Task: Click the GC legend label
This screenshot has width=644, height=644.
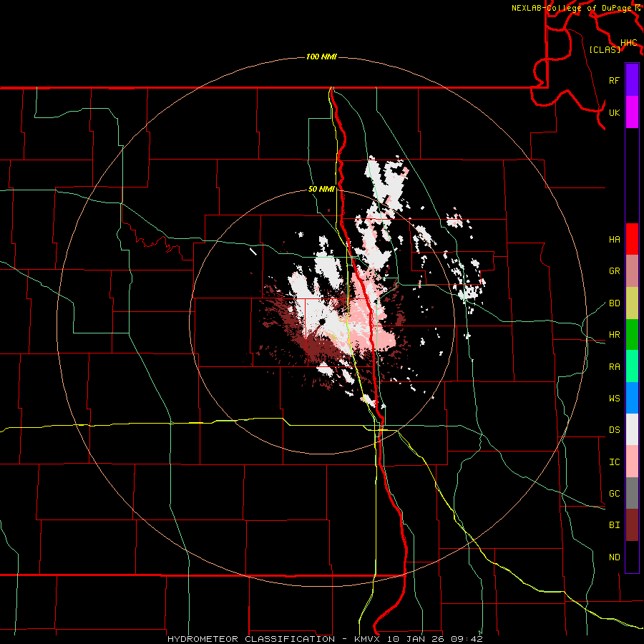Action: (614, 494)
